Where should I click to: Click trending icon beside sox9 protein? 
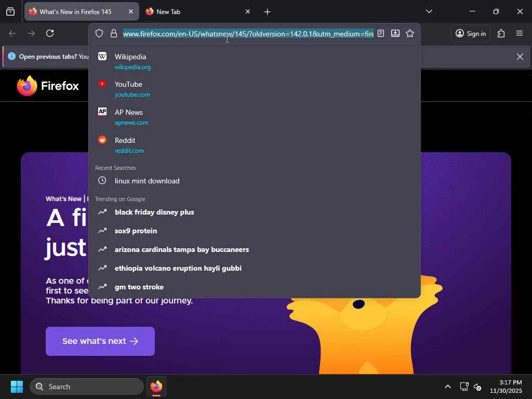102,231
